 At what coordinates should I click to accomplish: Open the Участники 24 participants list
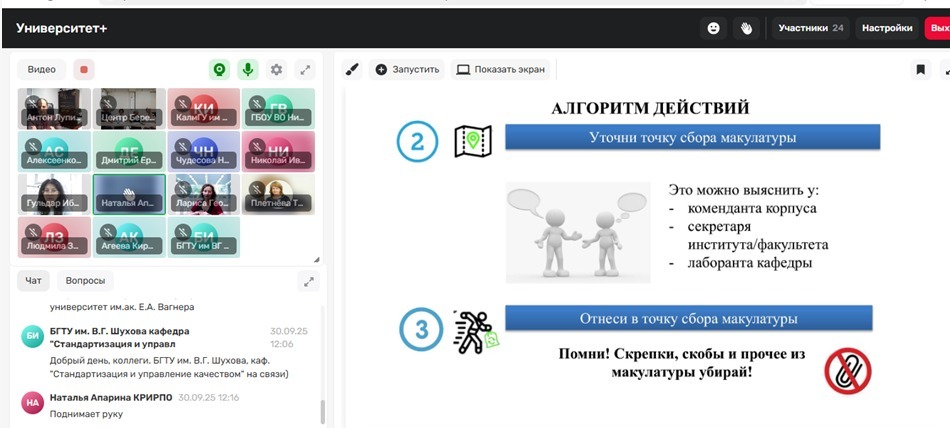(811, 29)
